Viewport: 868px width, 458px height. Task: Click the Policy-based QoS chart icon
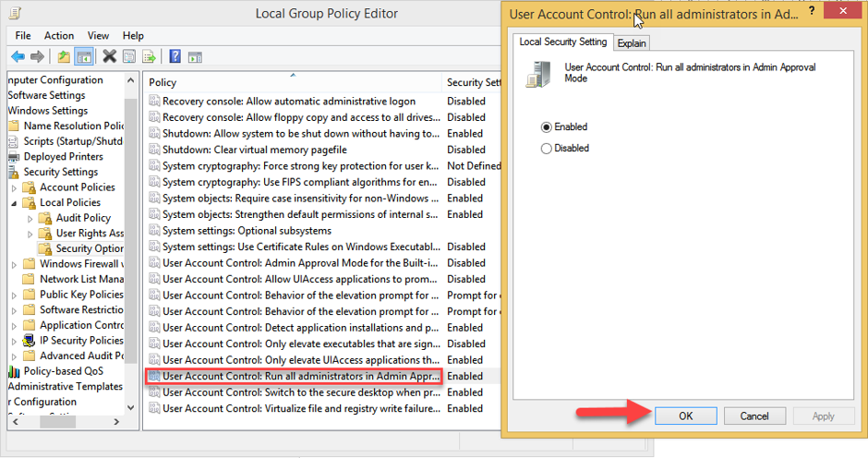[14, 371]
